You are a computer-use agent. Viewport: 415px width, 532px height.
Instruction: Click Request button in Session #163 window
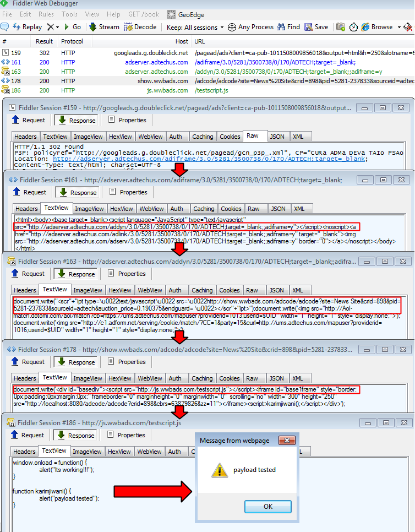click(28, 274)
